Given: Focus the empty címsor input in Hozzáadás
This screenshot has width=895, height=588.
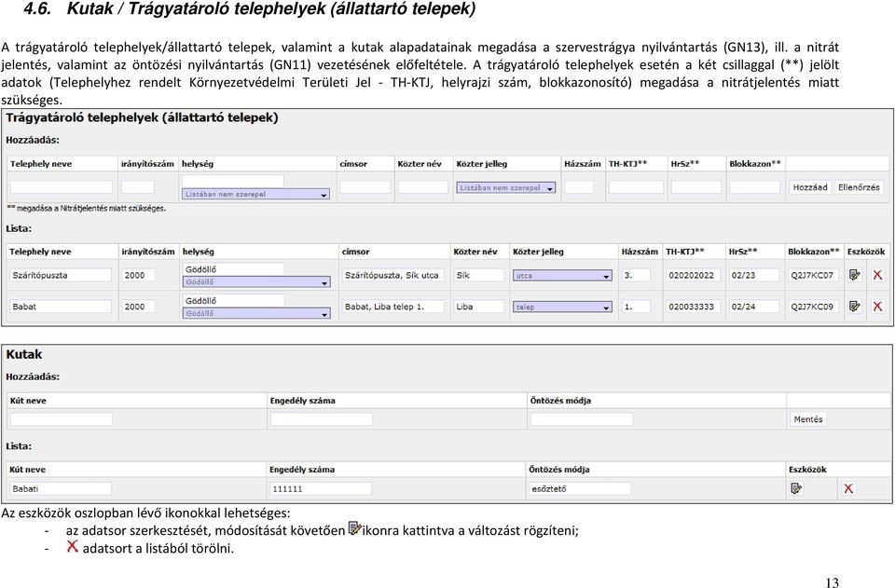Looking at the screenshot, I should (x=365, y=187).
